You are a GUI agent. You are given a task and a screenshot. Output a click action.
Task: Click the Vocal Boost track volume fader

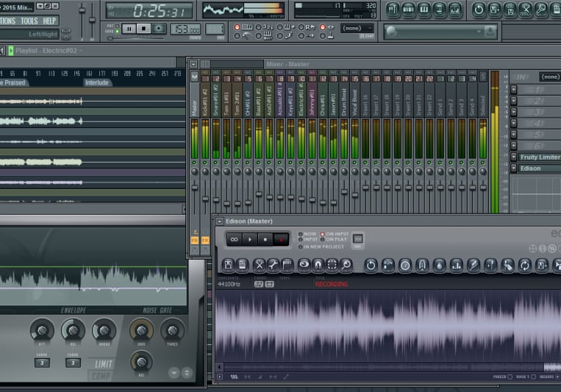354,195
